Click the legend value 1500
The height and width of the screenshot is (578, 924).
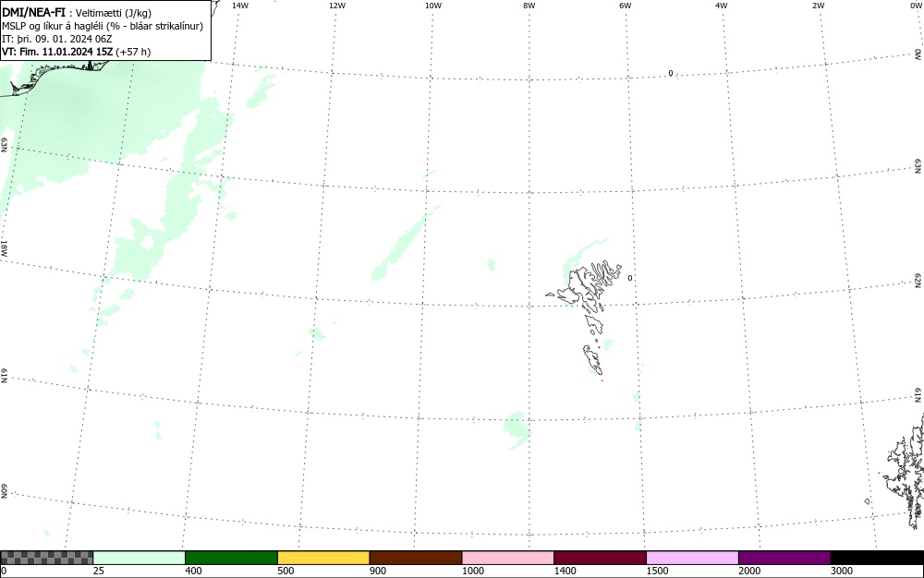click(658, 571)
